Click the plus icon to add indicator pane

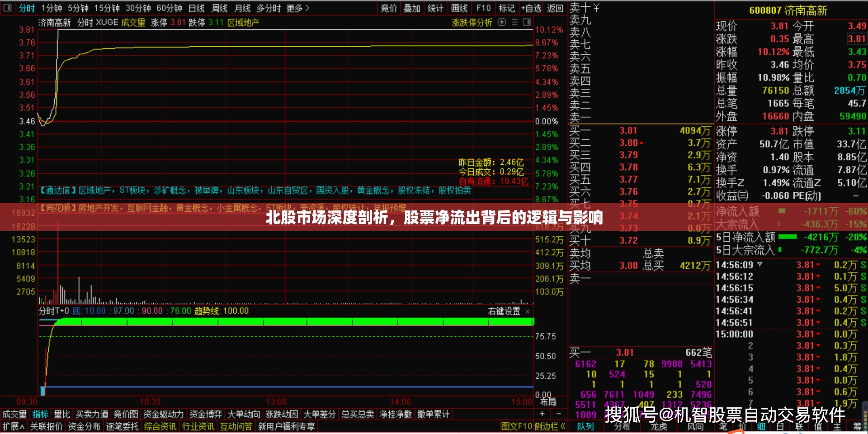(542, 414)
